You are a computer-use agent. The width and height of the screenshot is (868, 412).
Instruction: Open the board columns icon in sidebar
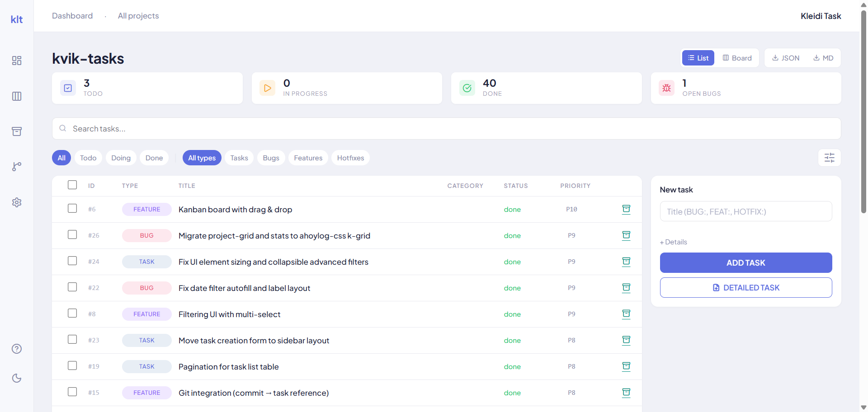17,96
